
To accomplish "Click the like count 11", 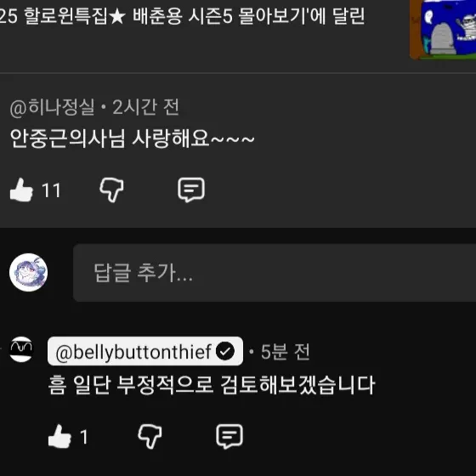I will (51, 190).
